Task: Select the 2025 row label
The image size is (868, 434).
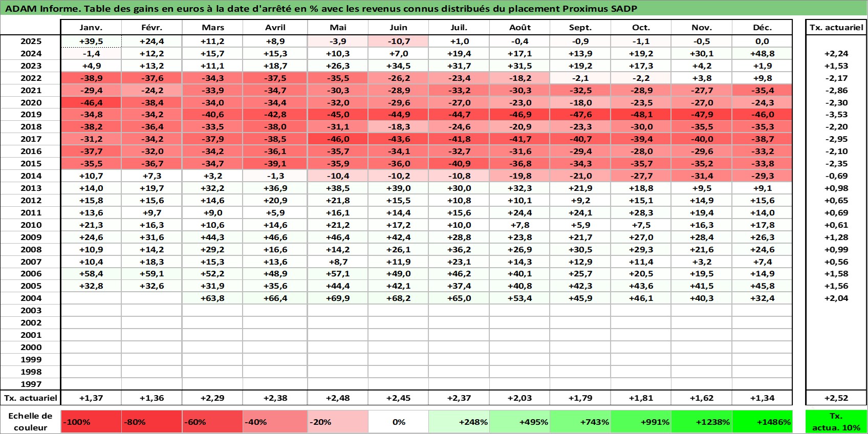Action: [x=31, y=41]
